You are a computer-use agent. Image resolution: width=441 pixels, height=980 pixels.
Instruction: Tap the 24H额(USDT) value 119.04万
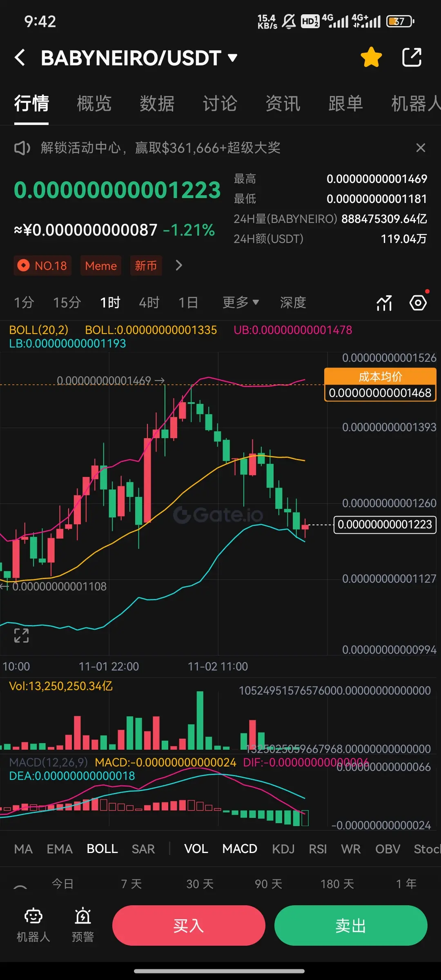point(403,239)
